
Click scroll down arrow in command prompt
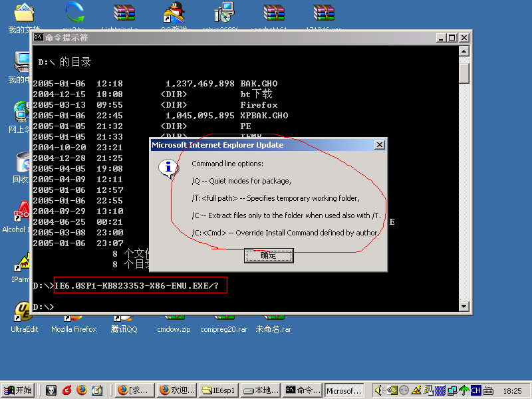click(464, 307)
